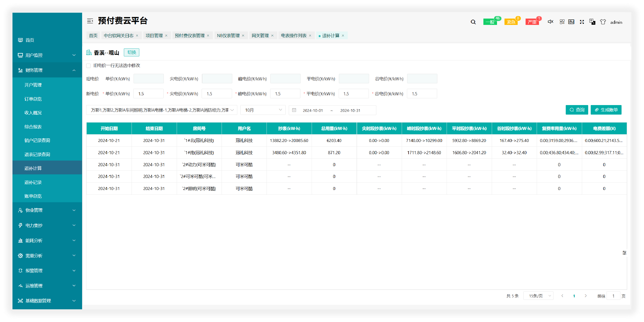The width and height of the screenshot is (644, 322).
Task: Collapse sidebar with hamburger menu icon
Action: coord(90,21)
